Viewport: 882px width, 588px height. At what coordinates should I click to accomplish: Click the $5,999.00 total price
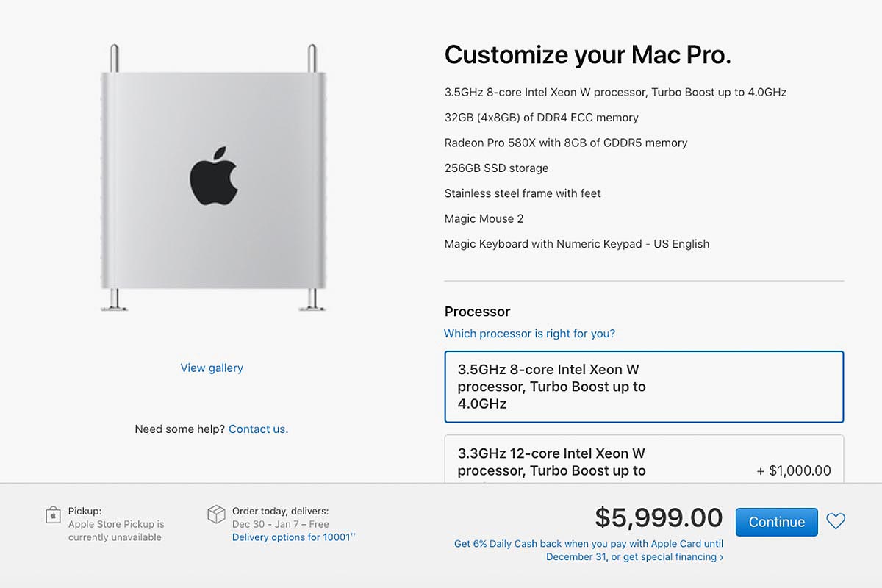(659, 518)
